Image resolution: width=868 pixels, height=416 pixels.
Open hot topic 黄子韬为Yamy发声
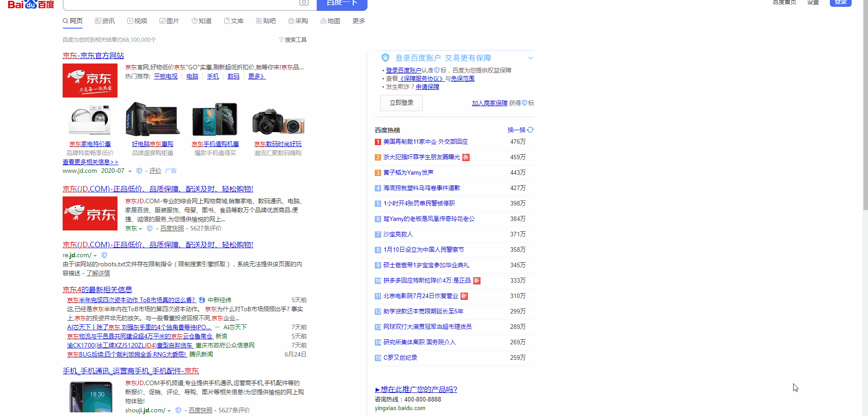pos(408,172)
